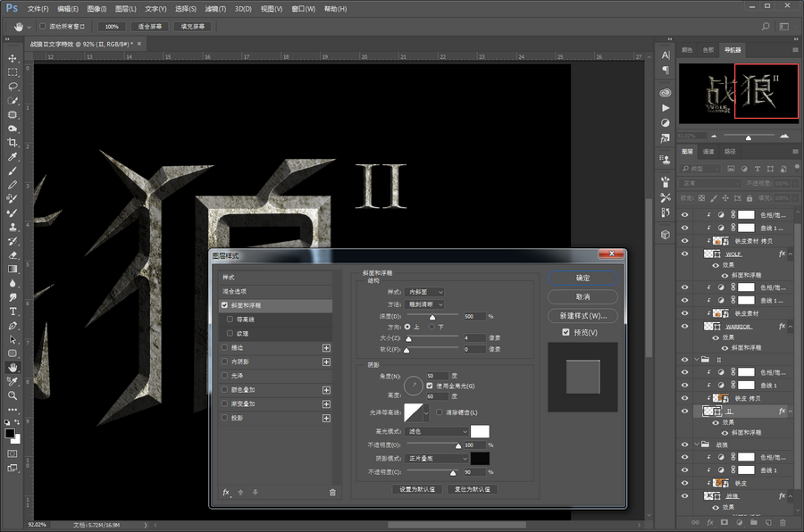Click the 新建样式(W)... button
The width and height of the screenshot is (804, 532).
tap(582, 315)
